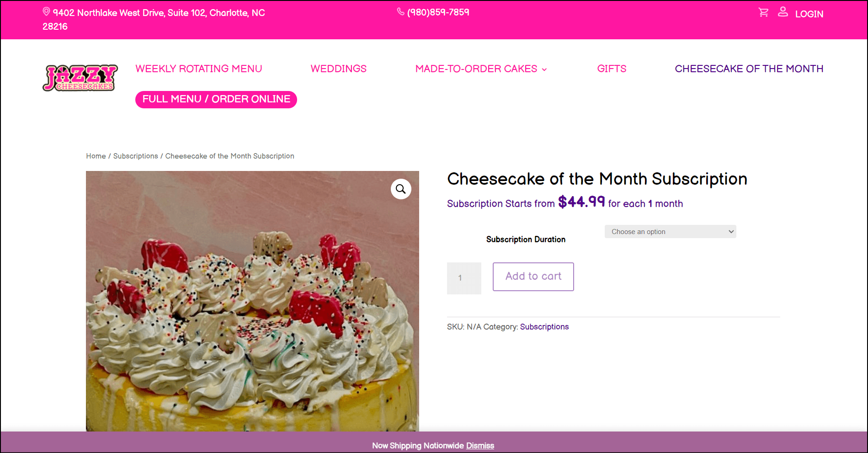
Task: Click the user account icon
Action: click(x=783, y=12)
